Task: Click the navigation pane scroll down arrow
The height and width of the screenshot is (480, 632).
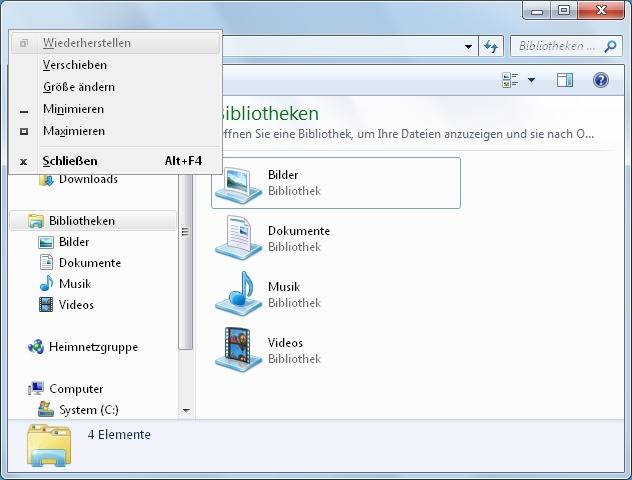Action: click(186, 411)
